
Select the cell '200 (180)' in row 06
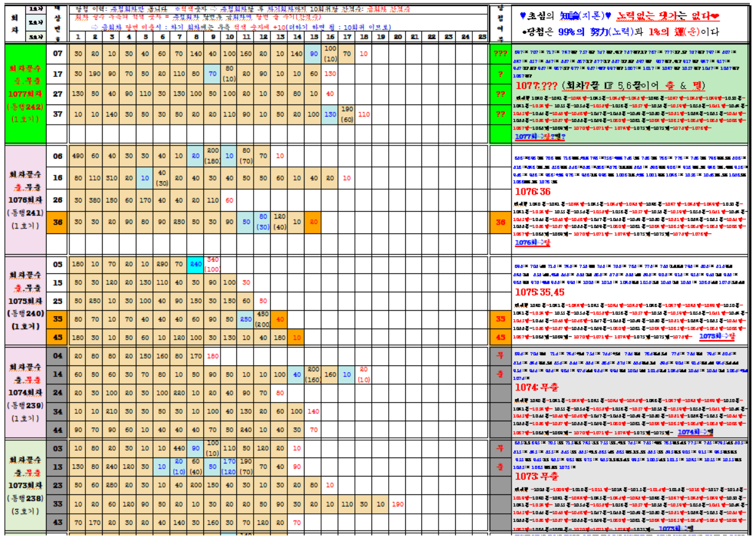pos(213,156)
